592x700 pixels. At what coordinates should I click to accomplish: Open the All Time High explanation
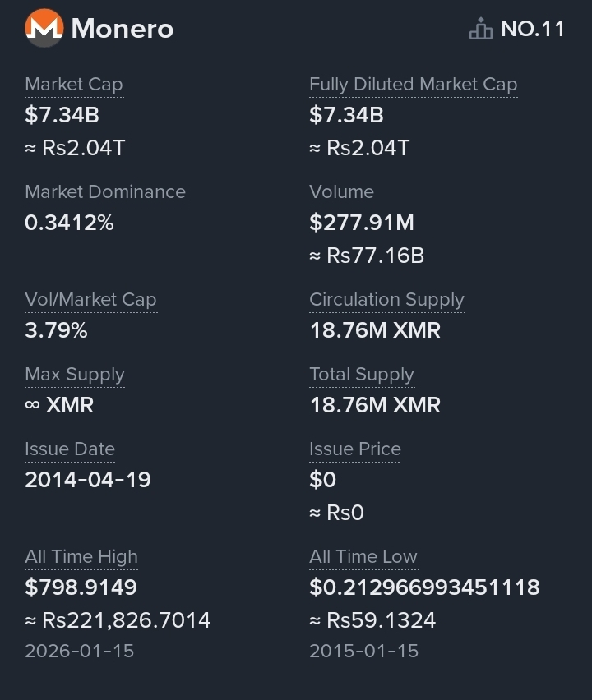point(81,557)
